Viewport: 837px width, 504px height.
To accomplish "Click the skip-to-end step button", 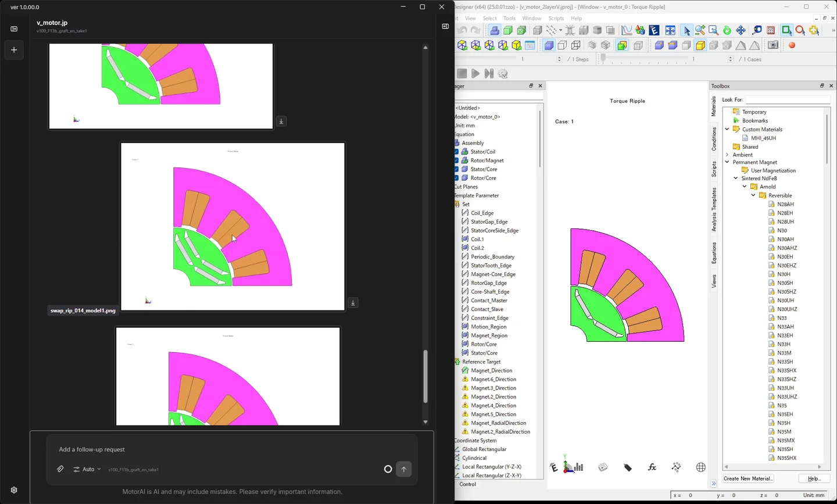I will [x=489, y=74].
